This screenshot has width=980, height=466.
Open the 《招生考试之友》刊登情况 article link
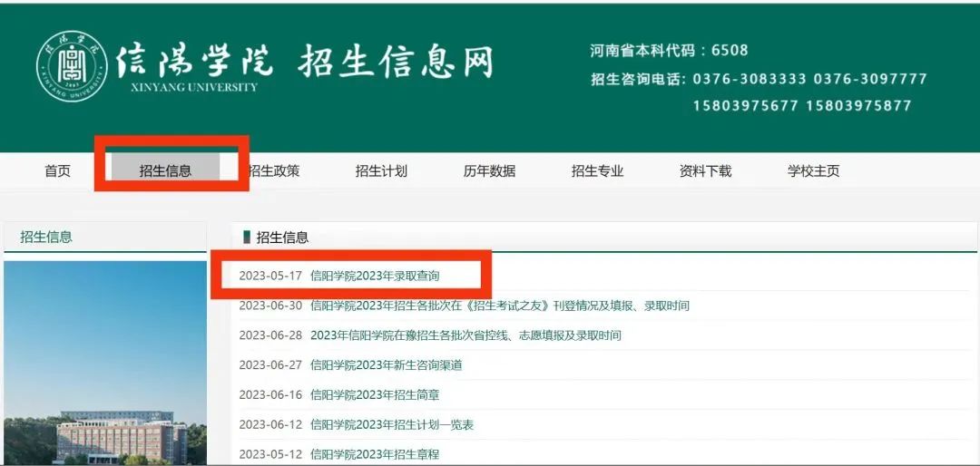(x=499, y=306)
